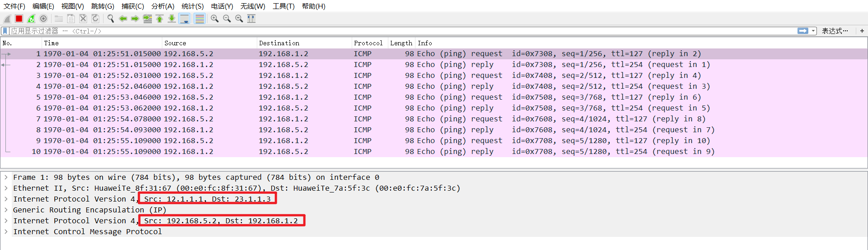The width and height of the screenshot is (868, 250).
Task: Expand the outer IPv4 12.1.1.1 row
Action: click(x=5, y=199)
